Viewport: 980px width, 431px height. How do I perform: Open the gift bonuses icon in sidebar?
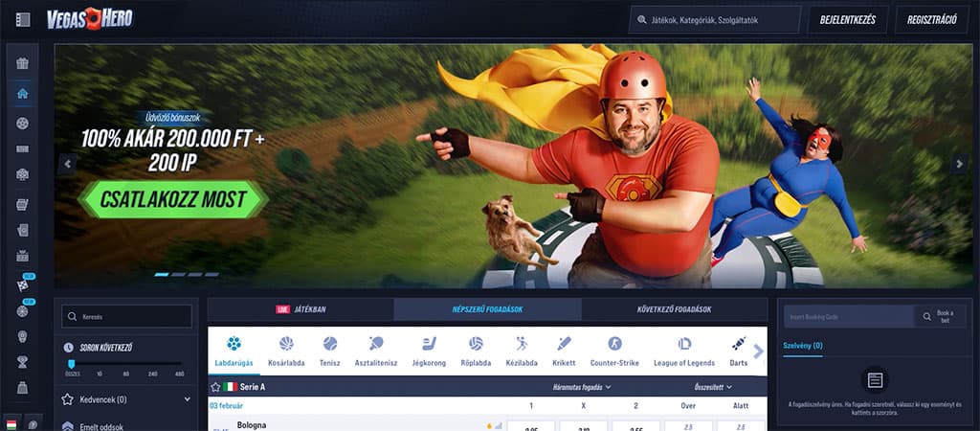23,64
